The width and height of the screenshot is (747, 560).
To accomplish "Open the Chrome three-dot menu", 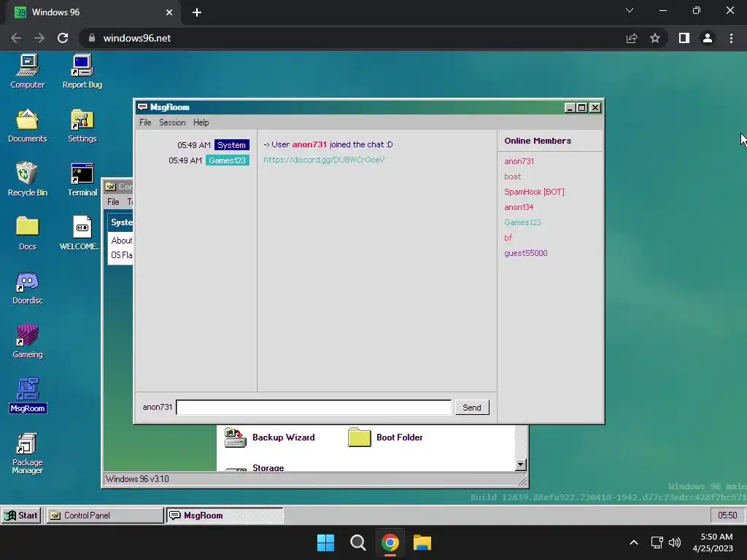I will (x=731, y=38).
